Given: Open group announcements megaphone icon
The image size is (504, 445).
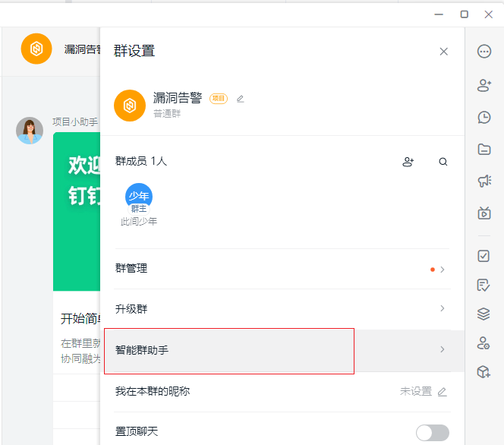Looking at the screenshot, I should pos(484,181).
